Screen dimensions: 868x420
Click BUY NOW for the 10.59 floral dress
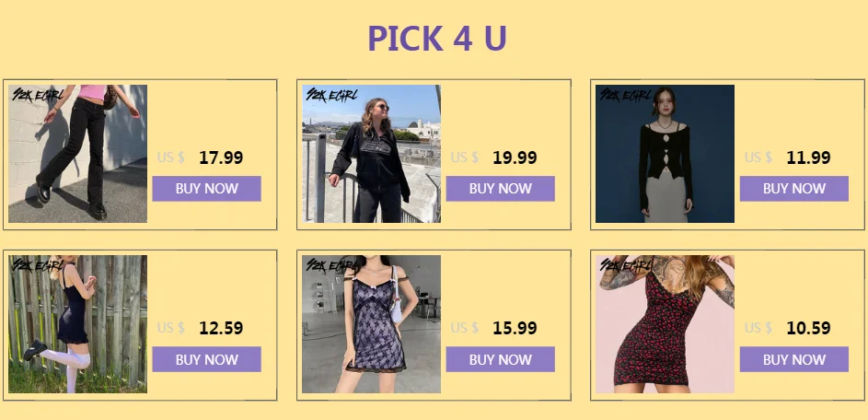point(793,359)
